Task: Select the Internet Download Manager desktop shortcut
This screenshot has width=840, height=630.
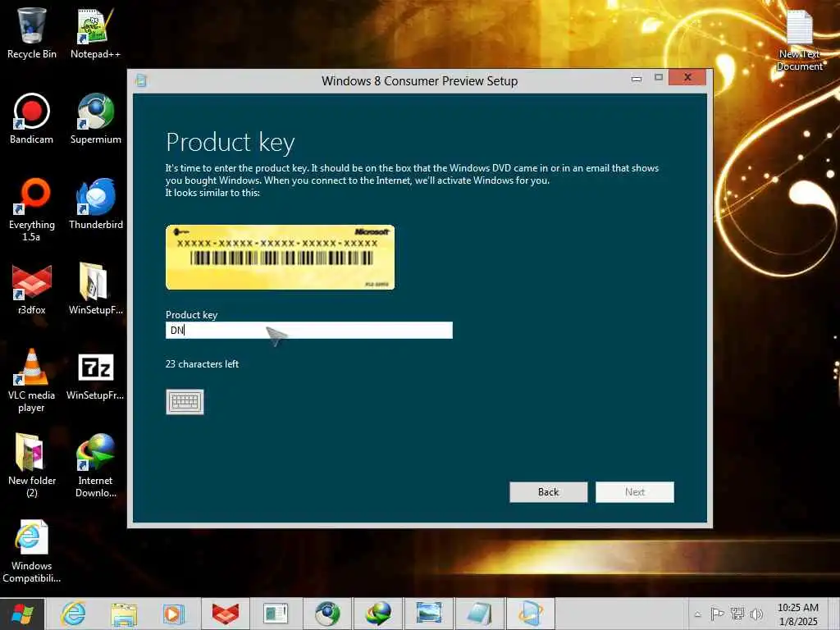Action: click(95, 466)
